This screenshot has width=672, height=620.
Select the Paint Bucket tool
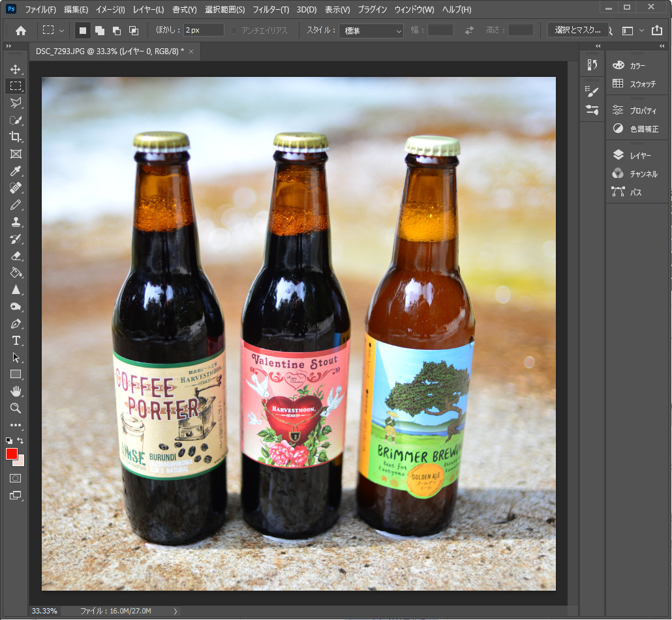[16, 273]
